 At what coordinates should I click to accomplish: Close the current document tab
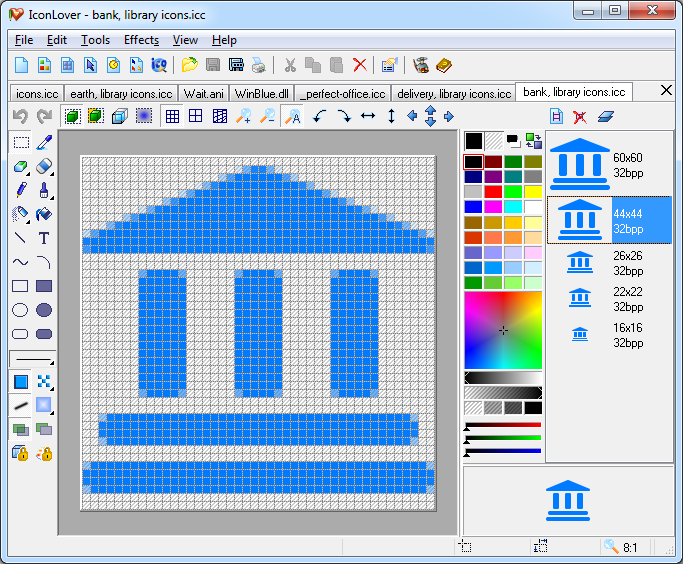(667, 91)
